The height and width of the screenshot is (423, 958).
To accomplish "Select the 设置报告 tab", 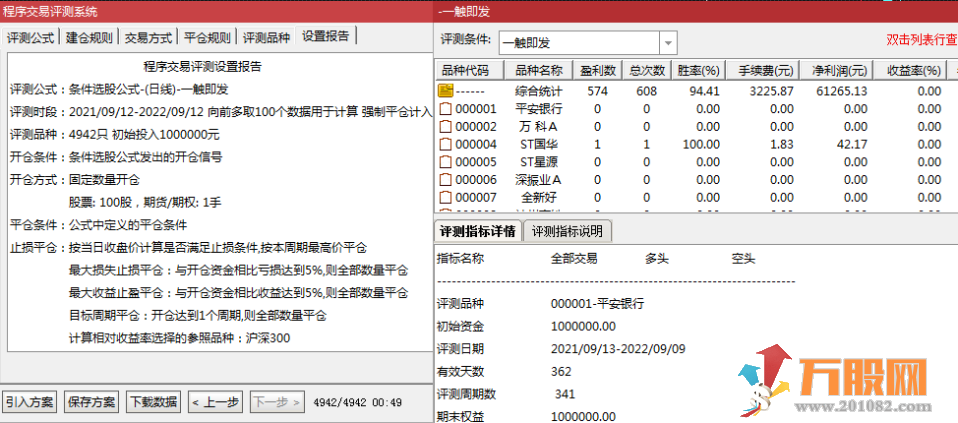I will [x=326, y=35].
